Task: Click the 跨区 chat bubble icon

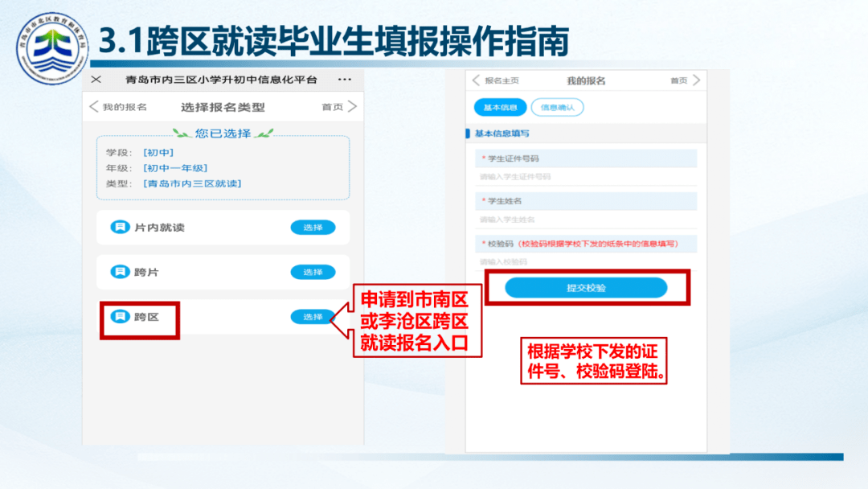Action: (x=119, y=317)
